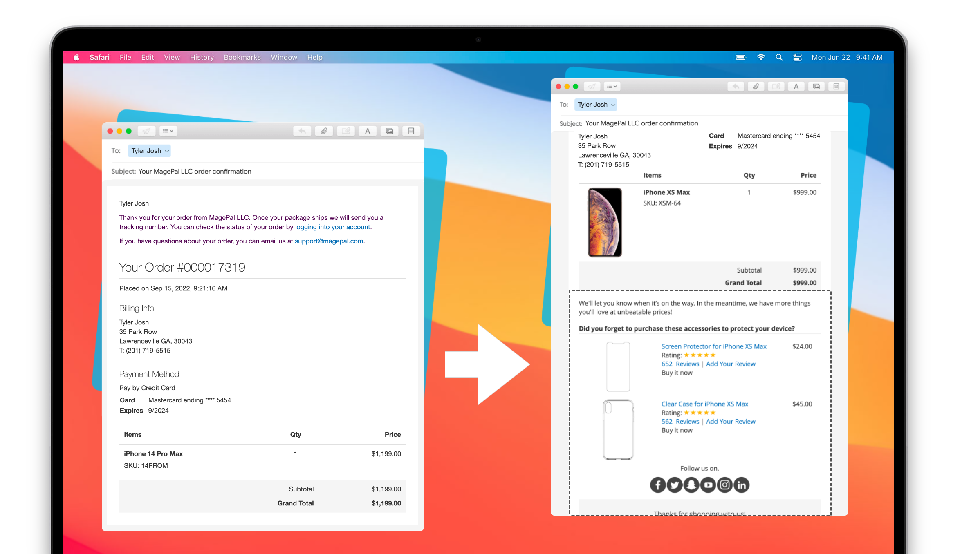Click the clear case product thumbnail
Image resolution: width=980 pixels, height=554 pixels.
point(618,429)
